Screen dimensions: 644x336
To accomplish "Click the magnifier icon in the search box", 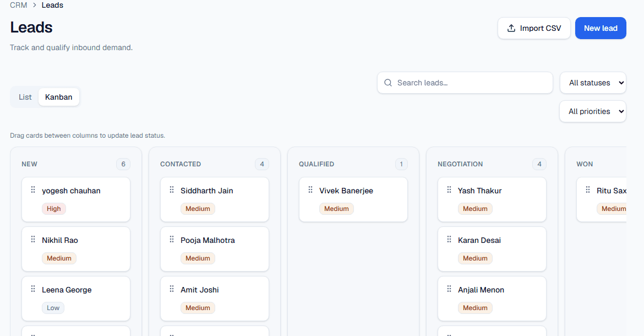I will (388, 83).
